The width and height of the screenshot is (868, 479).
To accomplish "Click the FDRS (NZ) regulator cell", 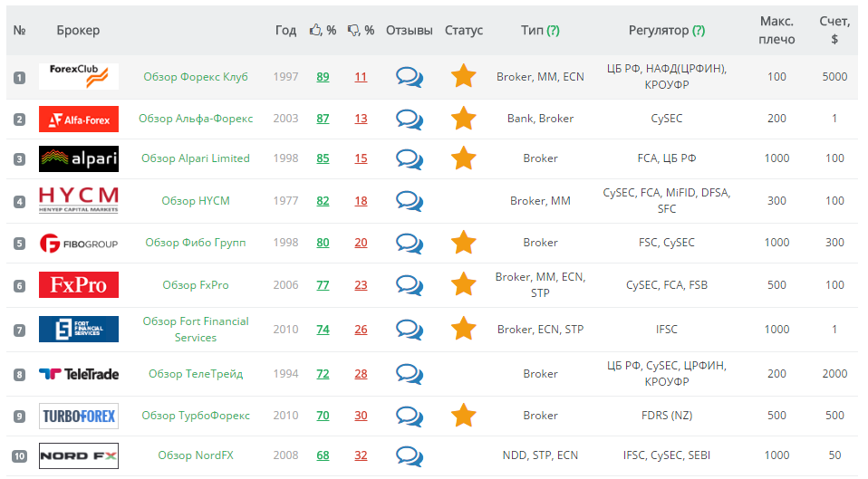I will point(667,416).
